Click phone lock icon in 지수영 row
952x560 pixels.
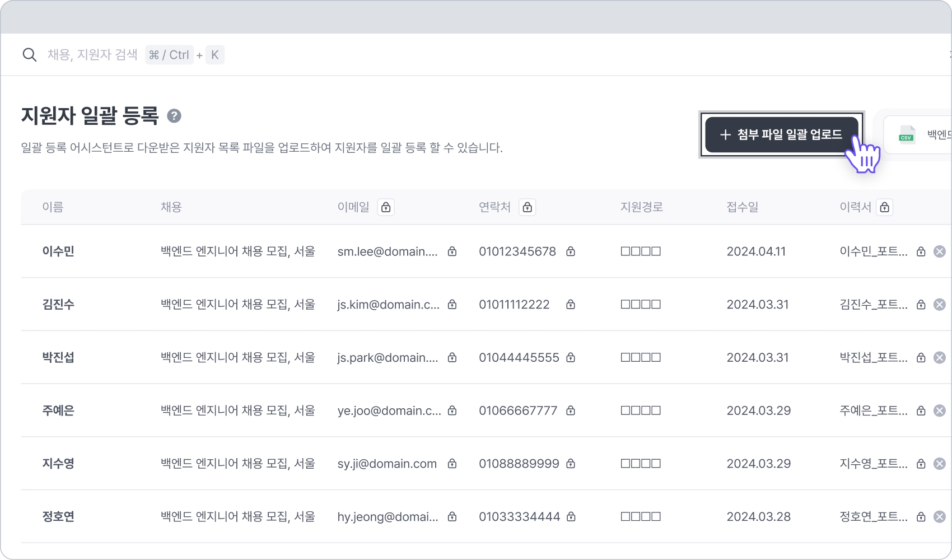[x=571, y=464]
